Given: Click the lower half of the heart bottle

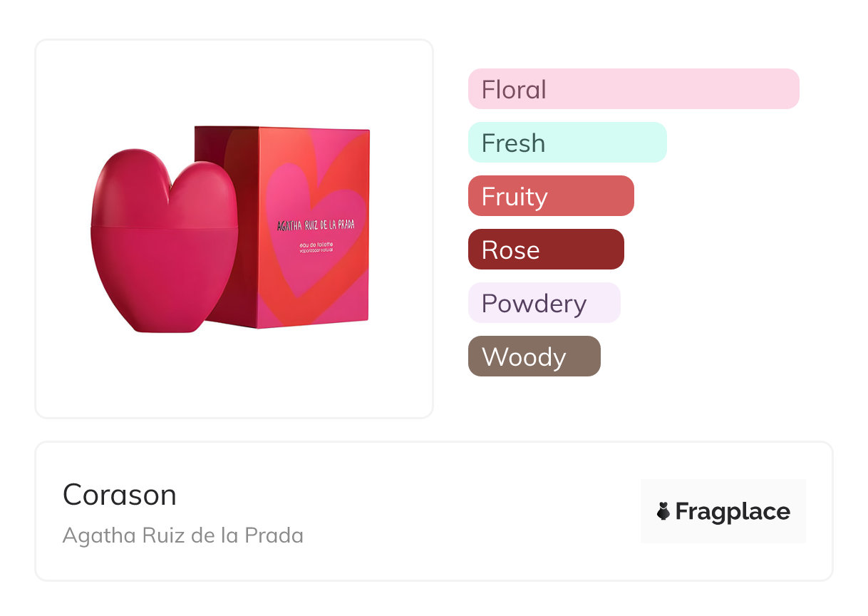Looking at the screenshot, I should point(165,279).
